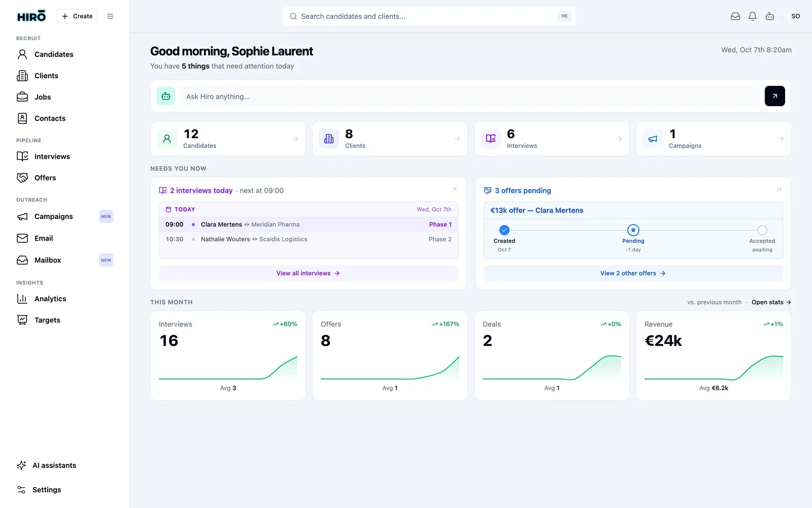The height and width of the screenshot is (508, 812).
Task: Open notifications bell icon
Action: click(x=753, y=16)
